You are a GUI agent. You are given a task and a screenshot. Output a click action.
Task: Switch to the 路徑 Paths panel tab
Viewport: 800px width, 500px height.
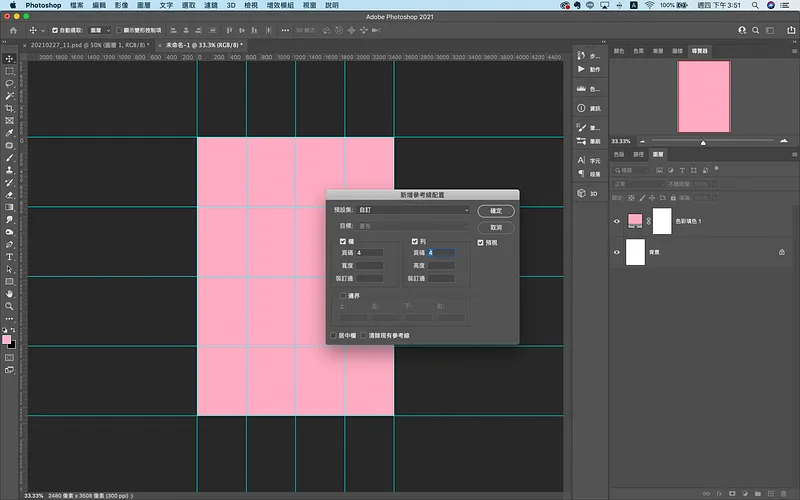[x=638, y=154]
